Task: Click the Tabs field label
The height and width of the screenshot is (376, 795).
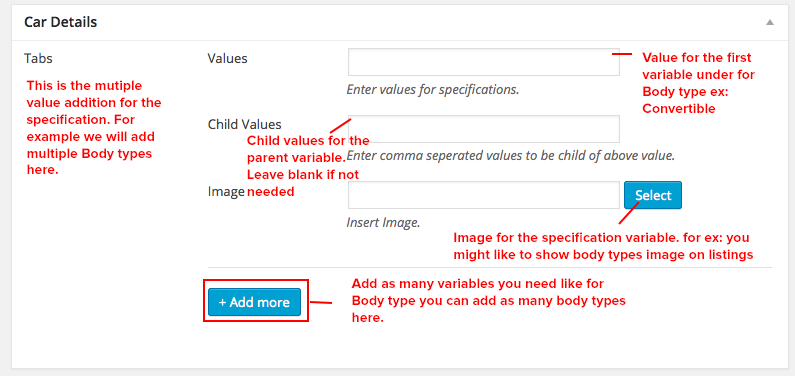Action: pos(38,58)
